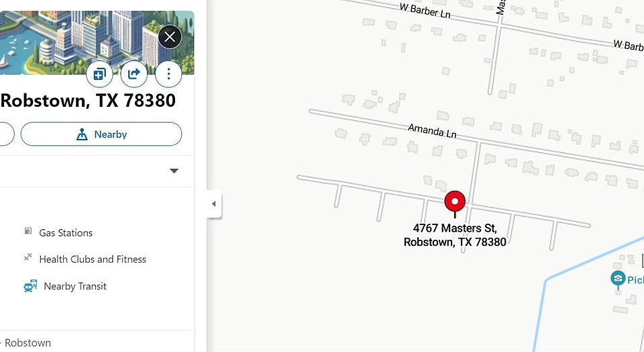The image size is (644, 352).
Task: Click the dumbbell fitness icon
Action: click(28, 257)
